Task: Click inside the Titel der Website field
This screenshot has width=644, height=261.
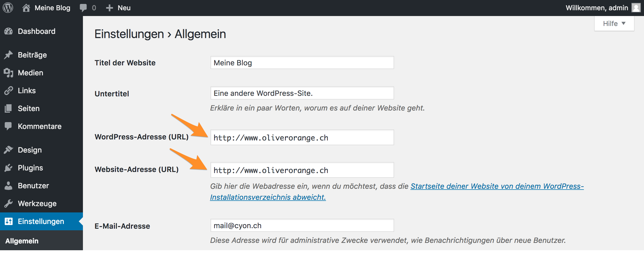Action: pos(302,63)
